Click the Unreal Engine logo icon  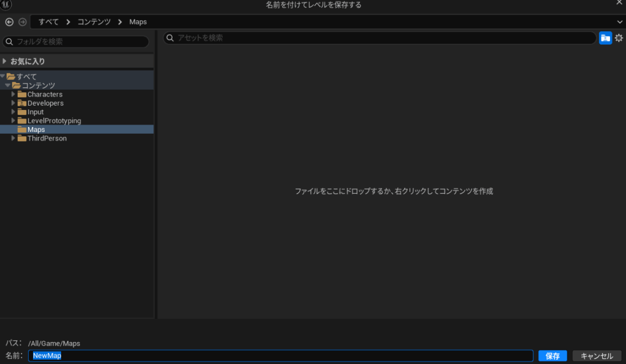(x=6, y=5)
